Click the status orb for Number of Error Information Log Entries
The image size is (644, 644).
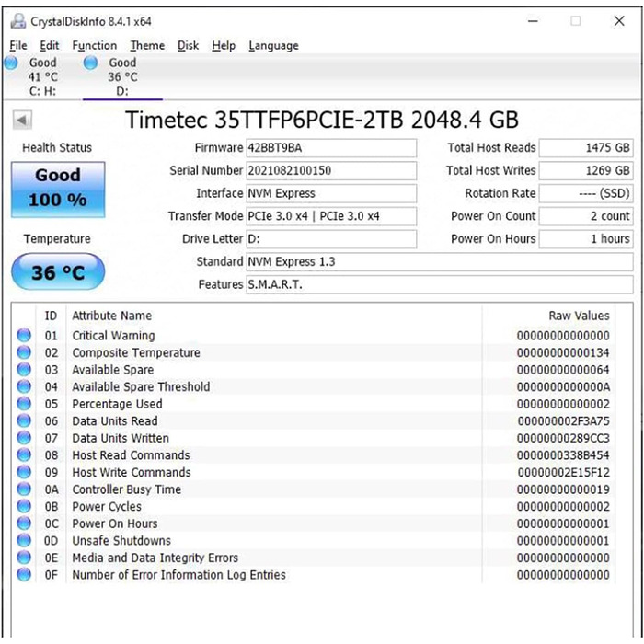click(x=24, y=575)
